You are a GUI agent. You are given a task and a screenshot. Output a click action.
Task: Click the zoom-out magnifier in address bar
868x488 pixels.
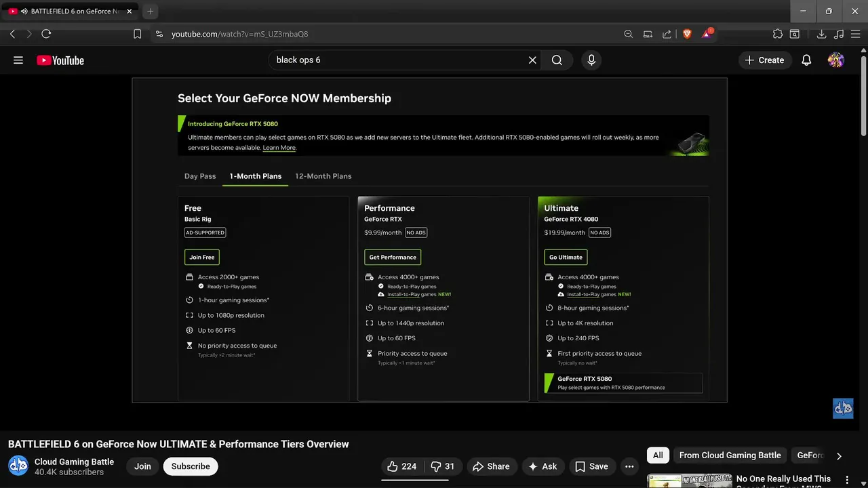click(629, 34)
